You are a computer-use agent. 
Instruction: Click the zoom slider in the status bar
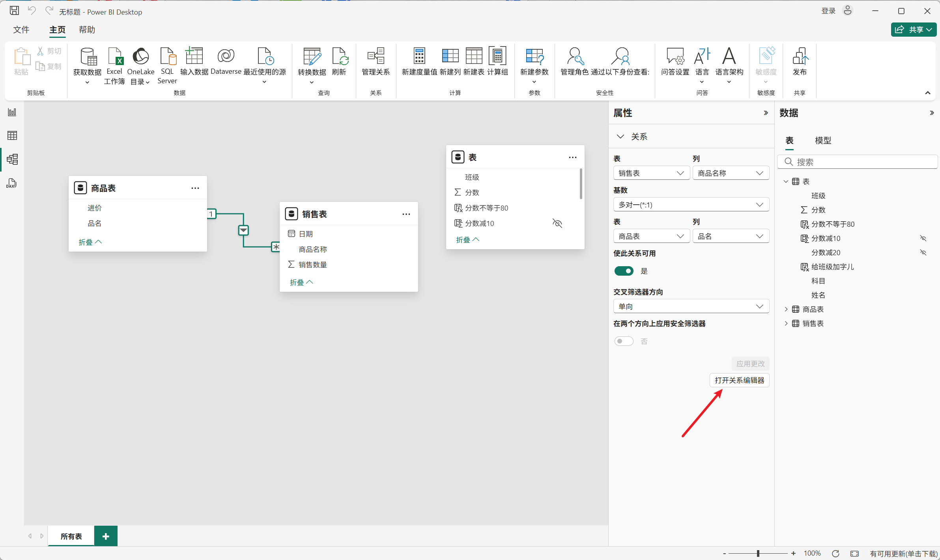[758, 553]
